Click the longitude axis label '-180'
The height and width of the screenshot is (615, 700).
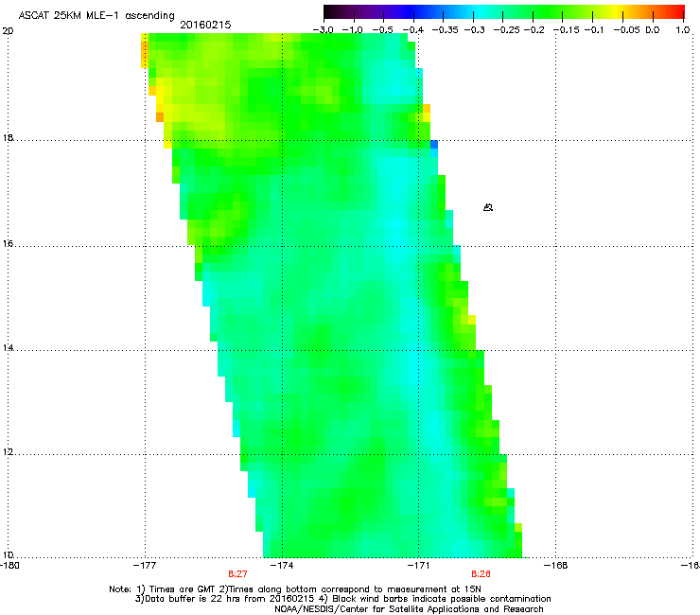coord(9,566)
